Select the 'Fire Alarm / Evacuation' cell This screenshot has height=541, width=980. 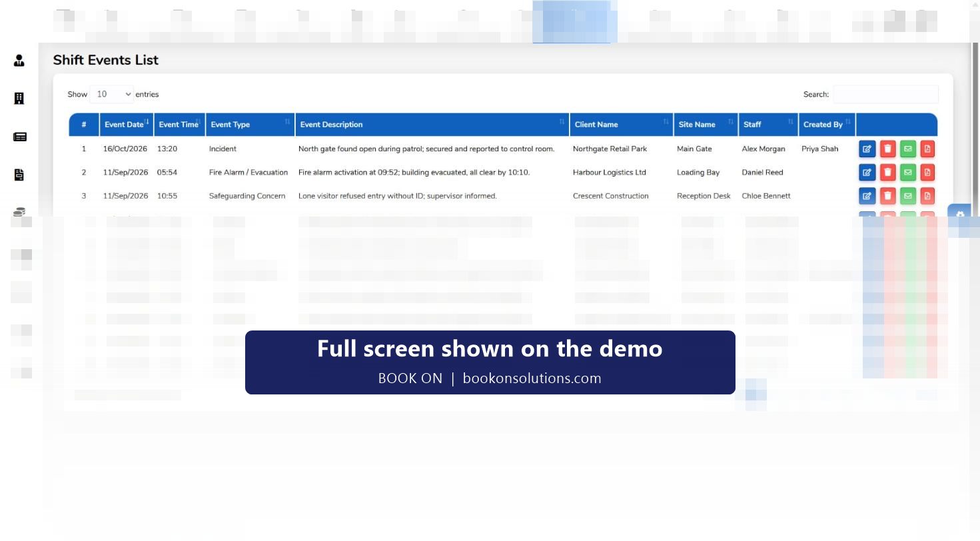(x=248, y=173)
